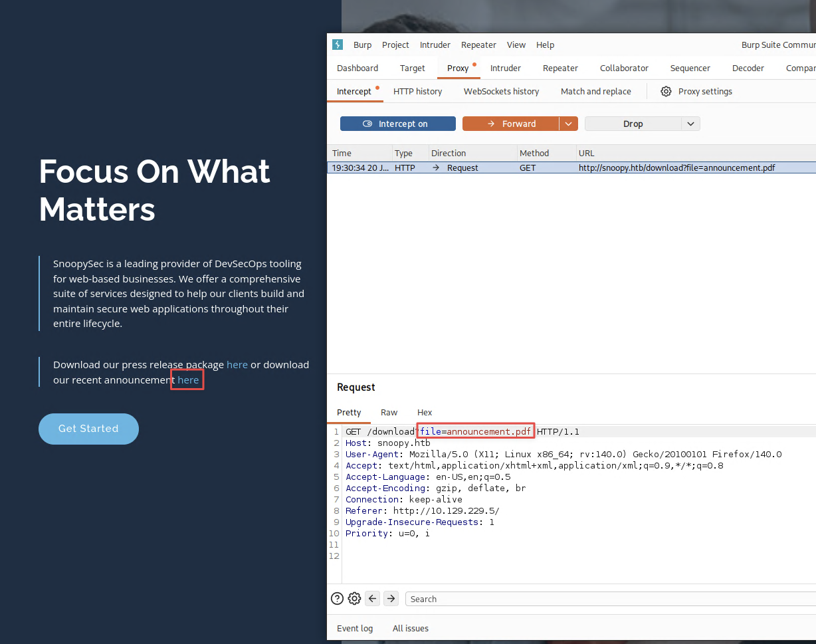Open the View menu
The width and height of the screenshot is (816, 644).
tap(516, 45)
